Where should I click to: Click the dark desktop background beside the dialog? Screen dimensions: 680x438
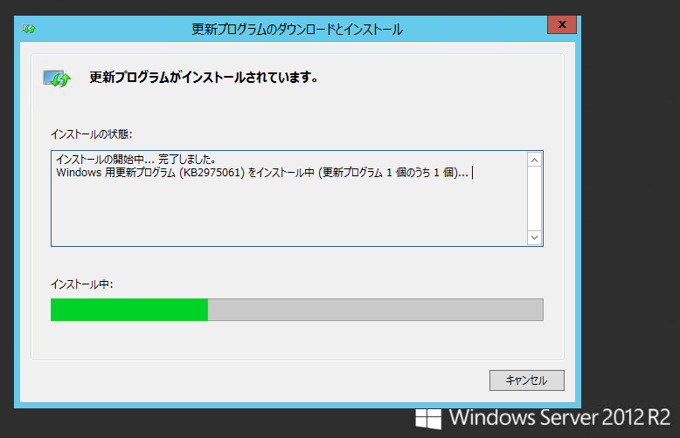pyautogui.click(x=629, y=195)
